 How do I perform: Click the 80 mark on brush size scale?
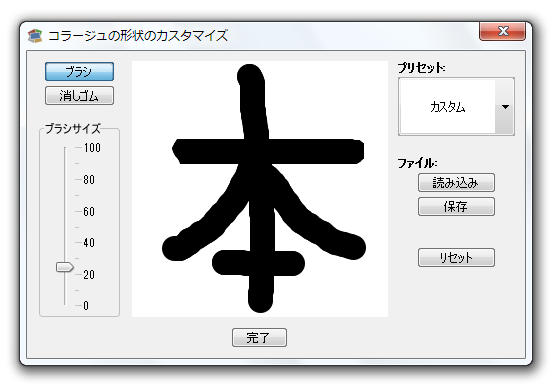point(89,180)
